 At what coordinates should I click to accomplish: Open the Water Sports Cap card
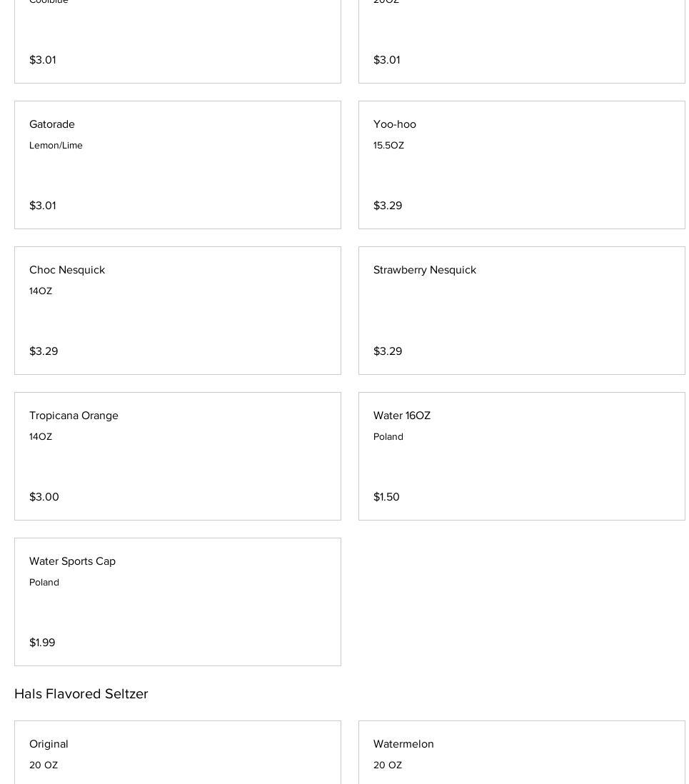tap(177, 602)
